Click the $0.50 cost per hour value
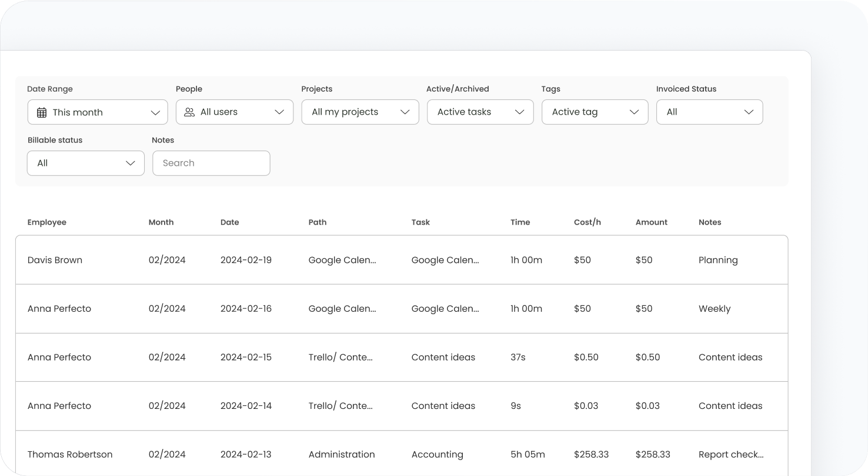Screen dimensions: 868x476 click(x=586, y=357)
